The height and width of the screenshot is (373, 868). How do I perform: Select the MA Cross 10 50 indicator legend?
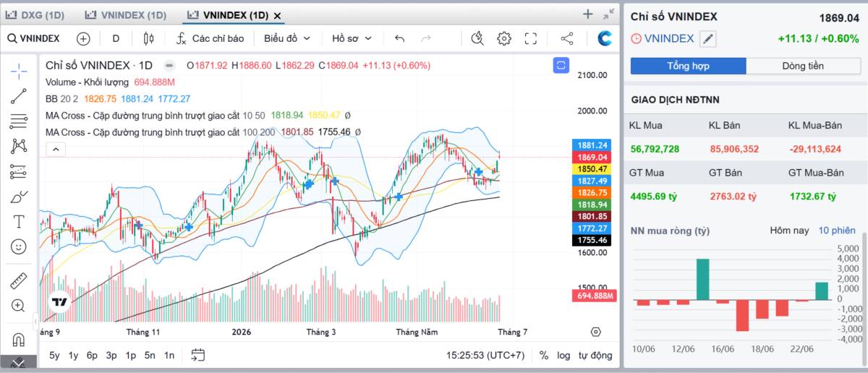[x=197, y=115]
